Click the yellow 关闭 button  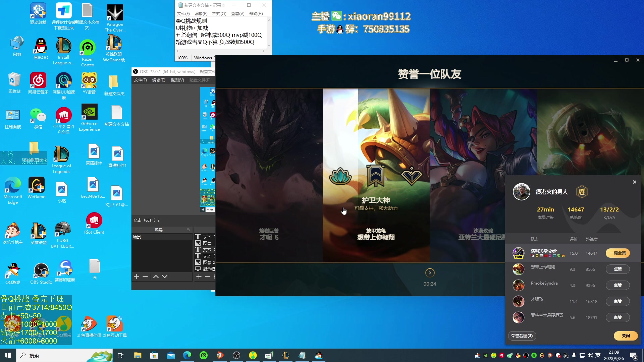click(626, 336)
